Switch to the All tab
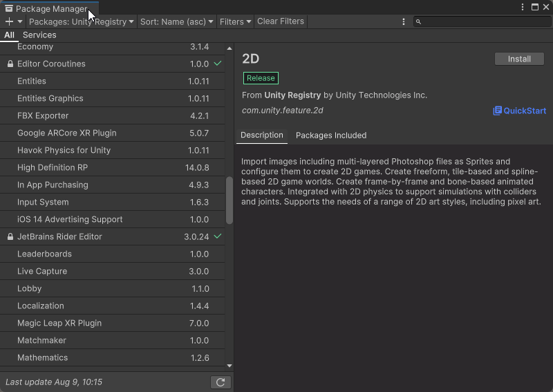The width and height of the screenshot is (553, 392). (9, 35)
